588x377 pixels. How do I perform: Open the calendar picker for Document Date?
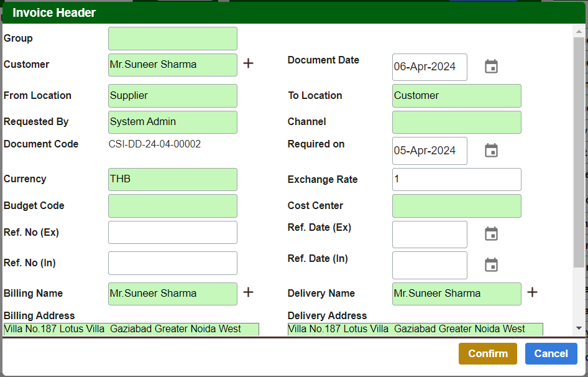(491, 66)
